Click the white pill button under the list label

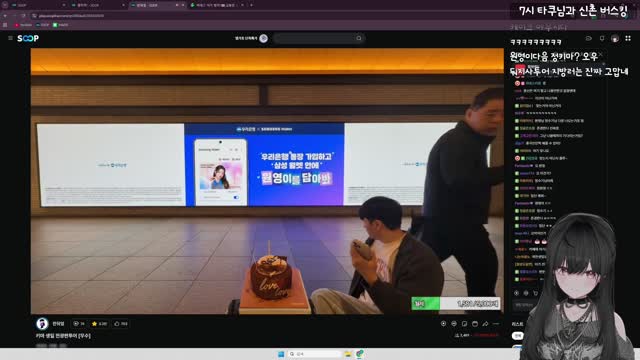click(518, 336)
